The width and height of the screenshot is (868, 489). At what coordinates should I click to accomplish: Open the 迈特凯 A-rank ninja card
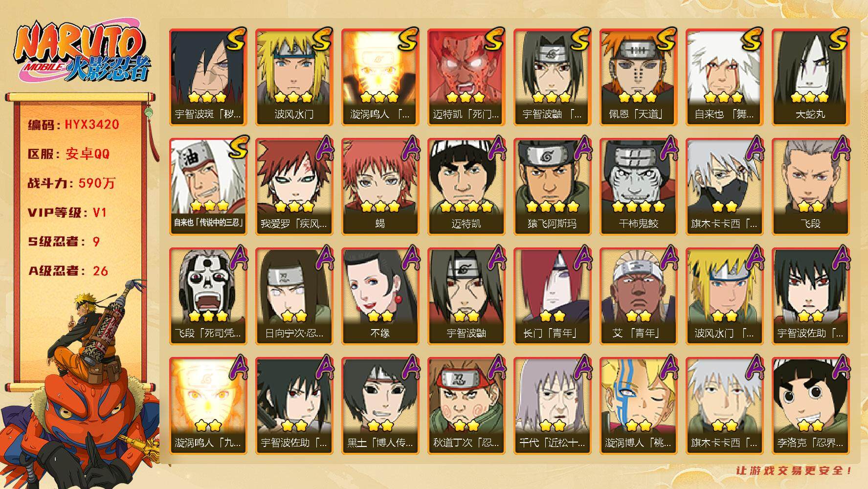[x=466, y=186]
